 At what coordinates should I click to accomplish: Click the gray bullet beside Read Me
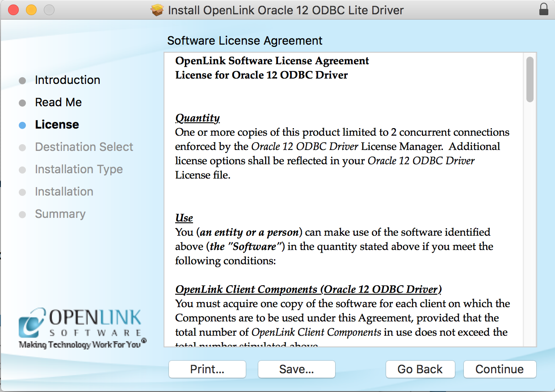(x=22, y=103)
